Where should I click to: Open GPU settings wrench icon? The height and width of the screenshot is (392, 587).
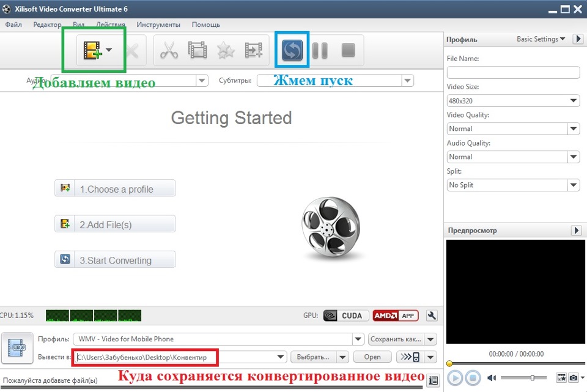[432, 316]
